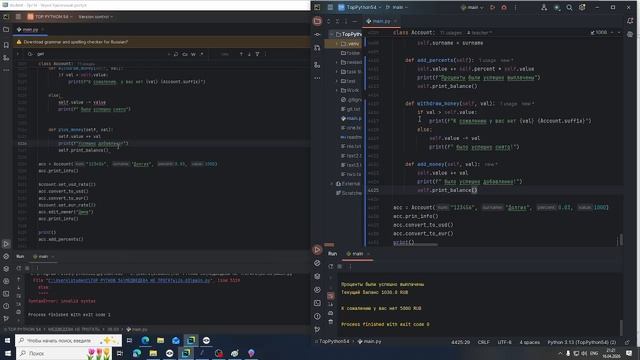The image size is (640, 360).
Task: Toggle Words option in left search bar
Action: tap(193, 54)
